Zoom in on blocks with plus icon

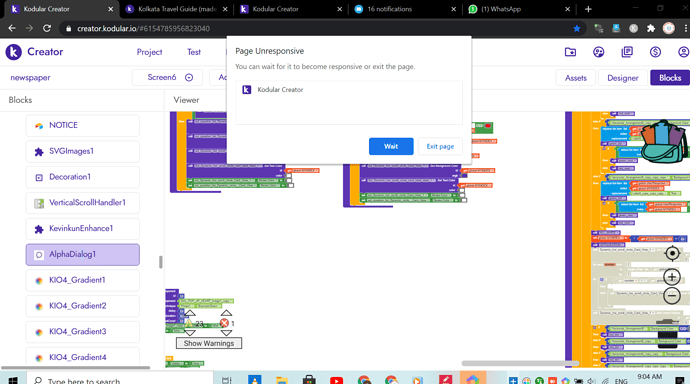coord(672,278)
